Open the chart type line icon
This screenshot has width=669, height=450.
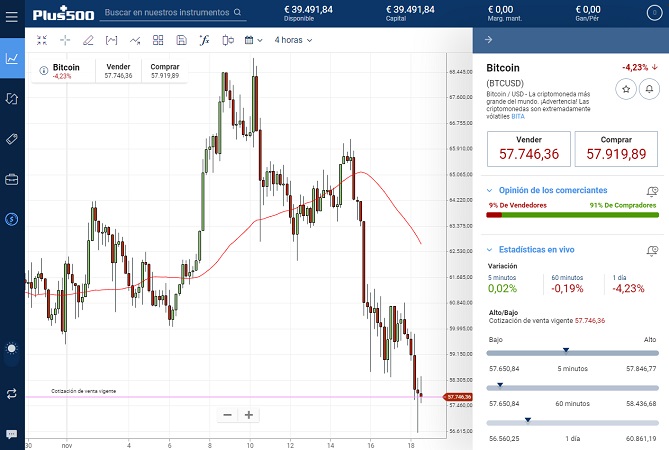pos(135,40)
